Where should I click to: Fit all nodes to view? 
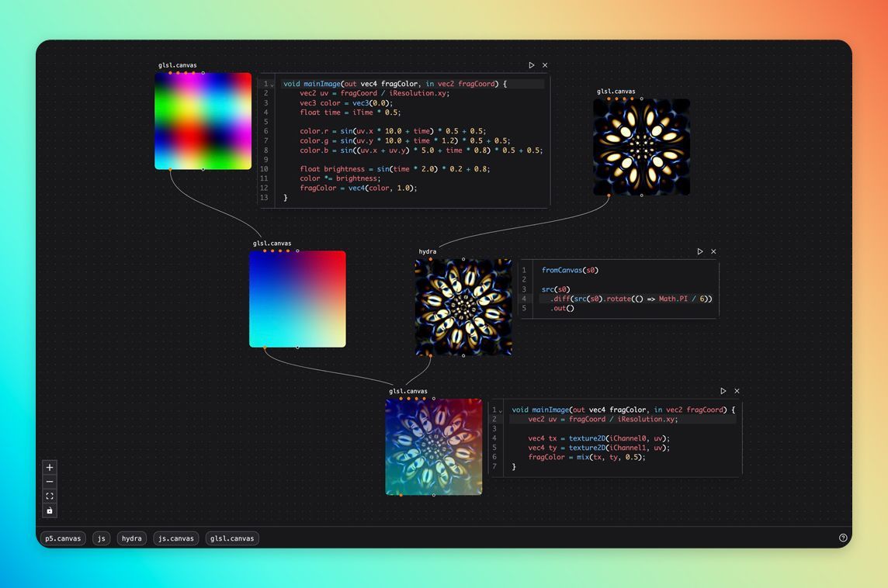[49, 496]
